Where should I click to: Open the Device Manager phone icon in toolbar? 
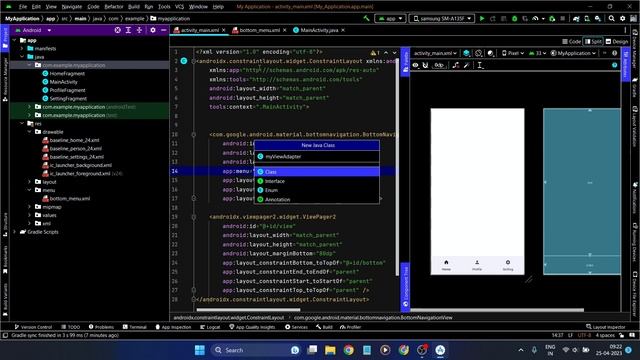pos(587,18)
